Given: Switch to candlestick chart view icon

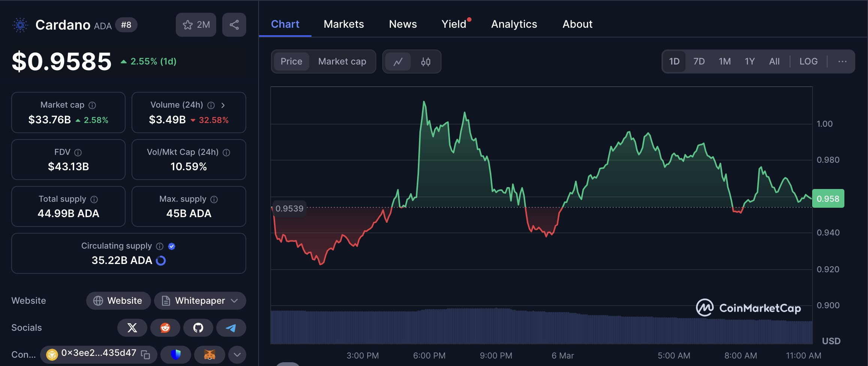Looking at the screenshot, I should pos(426,61).
